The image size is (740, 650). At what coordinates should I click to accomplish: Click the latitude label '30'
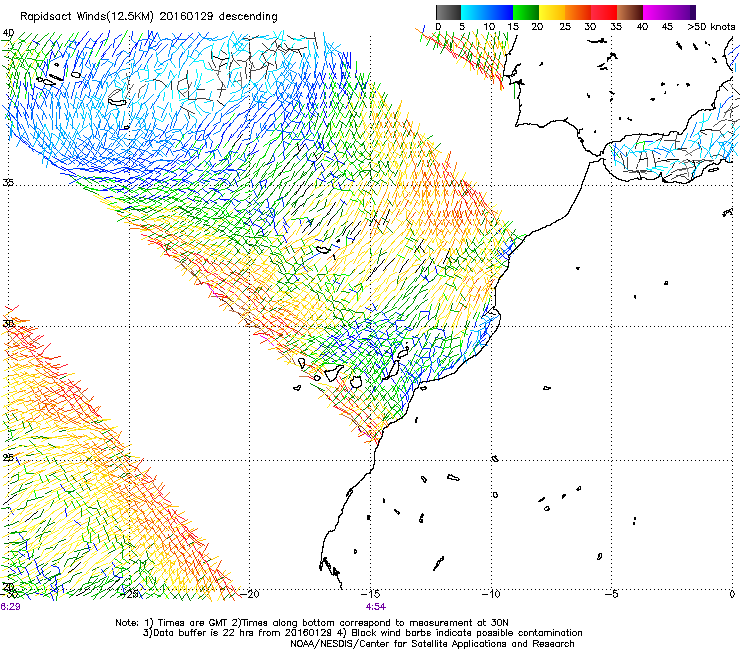[8, 323]
